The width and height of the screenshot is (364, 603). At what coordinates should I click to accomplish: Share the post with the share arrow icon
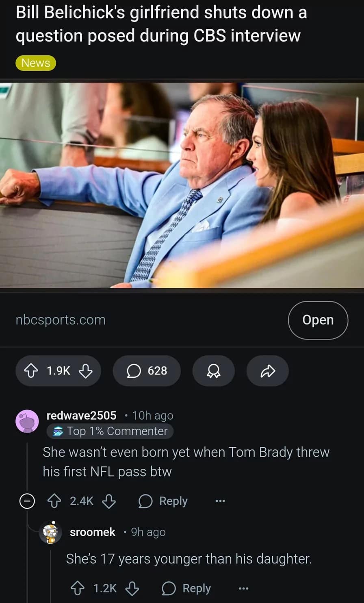point(267,370)
